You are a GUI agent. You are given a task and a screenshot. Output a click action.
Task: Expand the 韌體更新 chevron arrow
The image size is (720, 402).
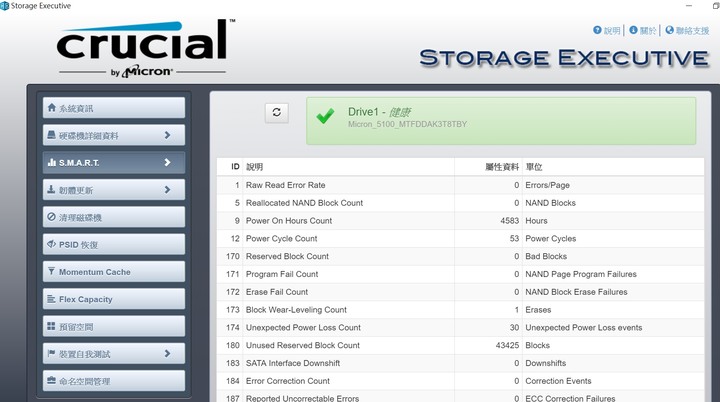tap(167, 189)
